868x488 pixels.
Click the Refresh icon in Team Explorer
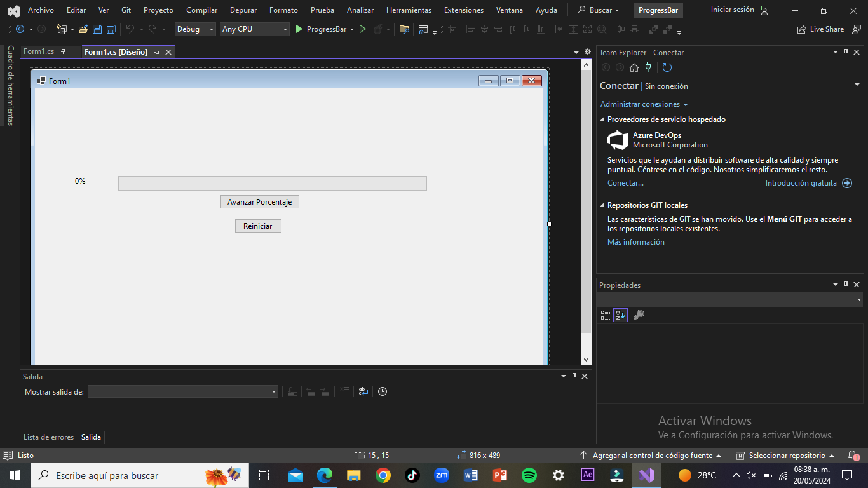pos(667,68)
